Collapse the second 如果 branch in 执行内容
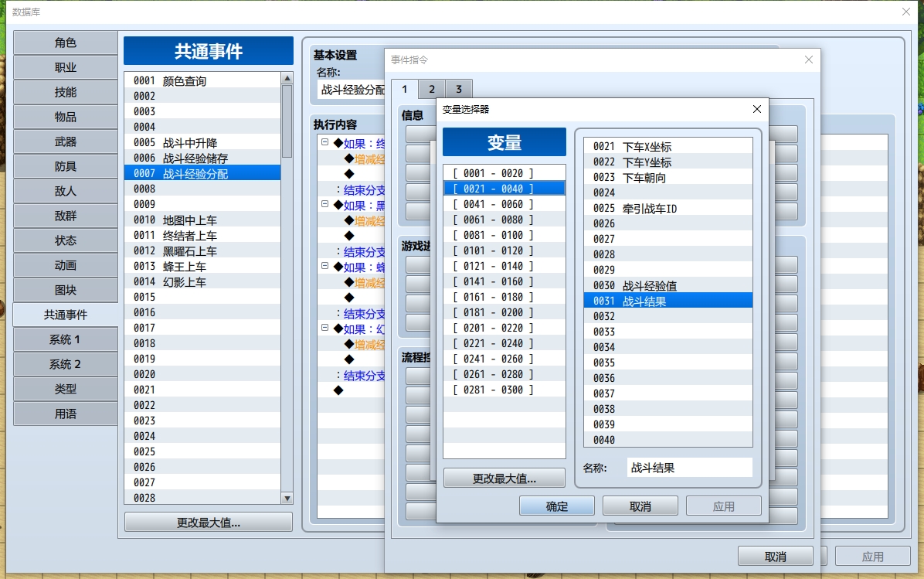Viewport: 924px width, 579px height. (x=324, y=204)
